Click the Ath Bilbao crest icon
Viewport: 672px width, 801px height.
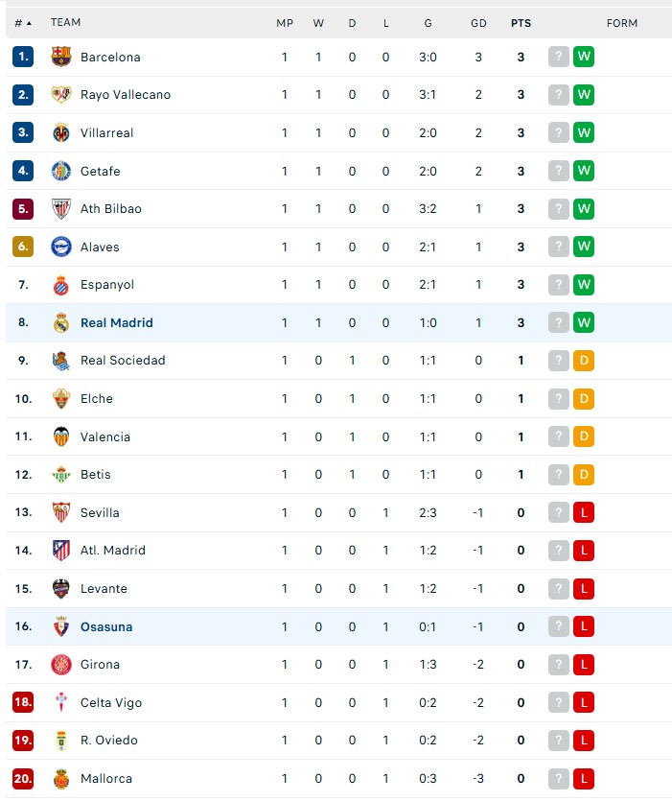pos(61,209)
